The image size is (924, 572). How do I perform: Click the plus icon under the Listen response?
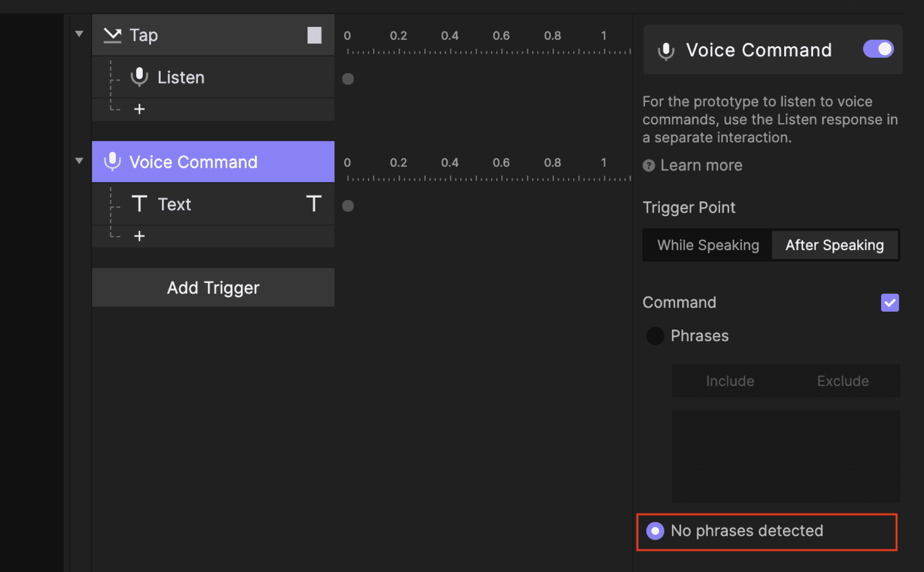pyautogui.click(x=139, y=109)
